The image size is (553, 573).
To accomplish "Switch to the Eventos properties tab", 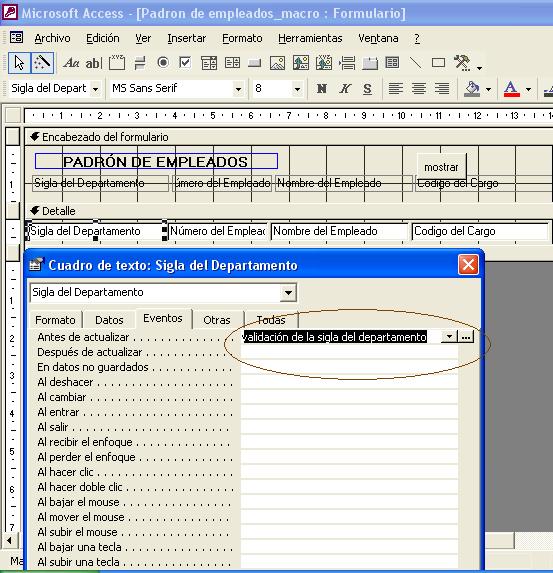I will [x=163, y=318].
